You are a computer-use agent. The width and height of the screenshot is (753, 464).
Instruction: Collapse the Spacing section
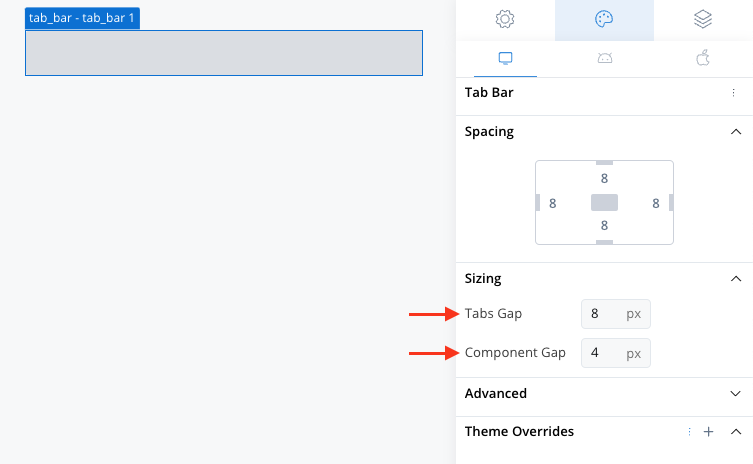pos(736,132)
